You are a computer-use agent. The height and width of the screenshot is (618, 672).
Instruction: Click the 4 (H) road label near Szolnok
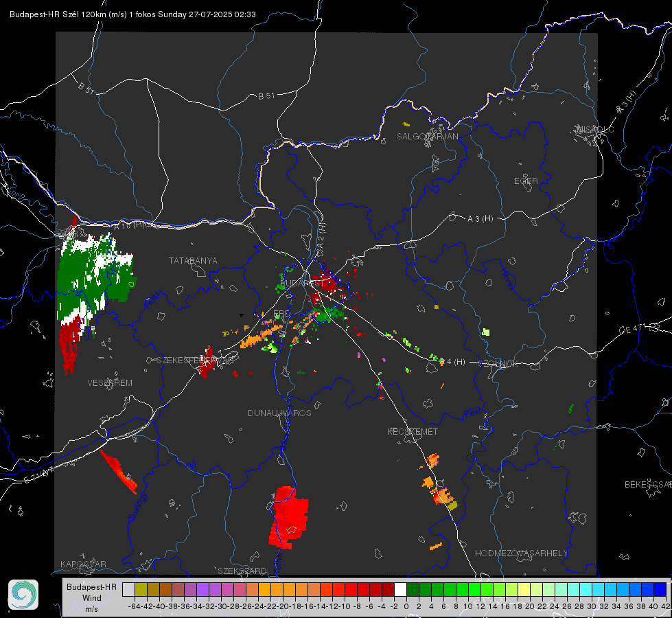click(456, 362)
